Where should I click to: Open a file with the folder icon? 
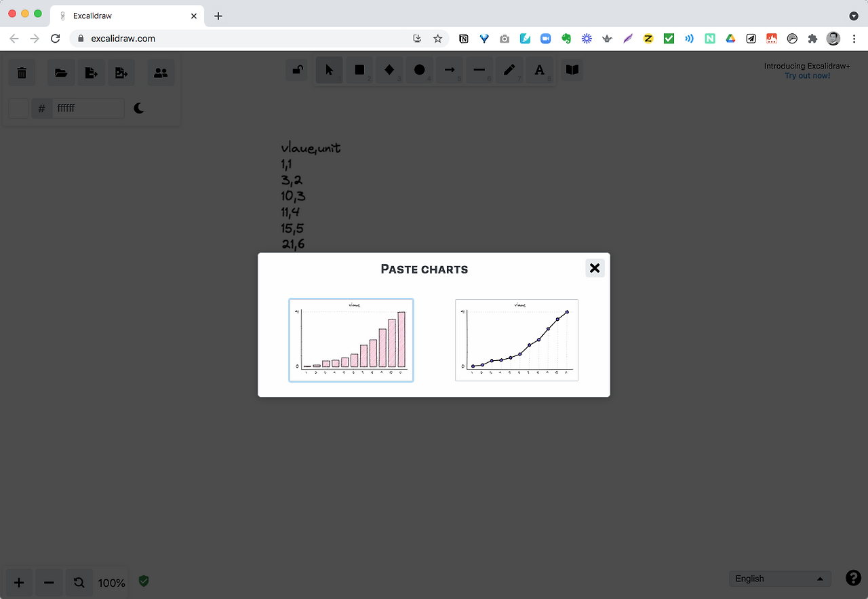click(61, 73)
